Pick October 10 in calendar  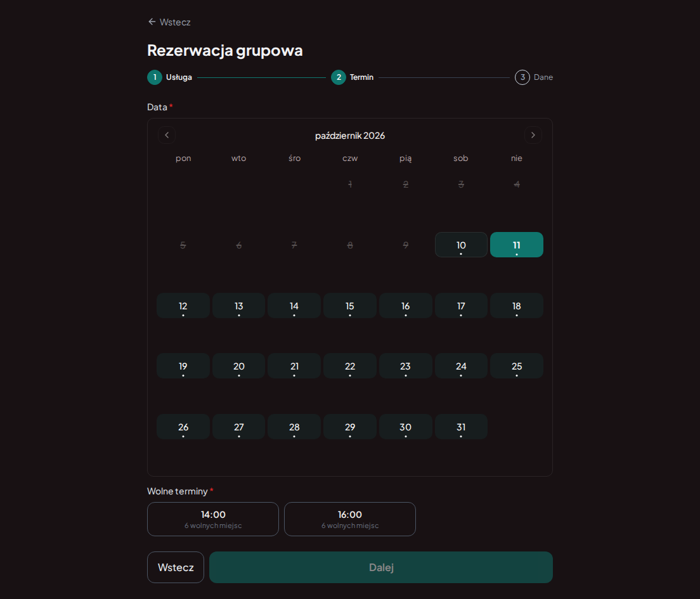(461, 245)
